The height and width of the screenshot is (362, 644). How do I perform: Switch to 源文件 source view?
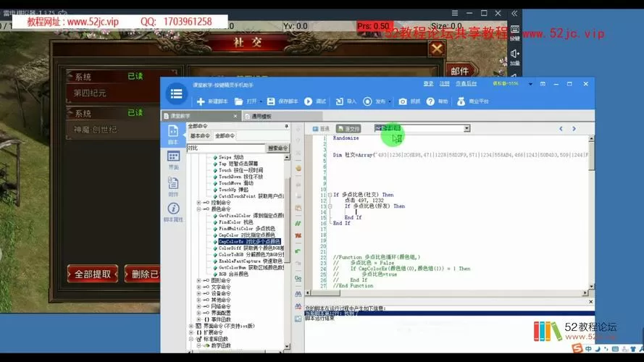tap(348, 128)
